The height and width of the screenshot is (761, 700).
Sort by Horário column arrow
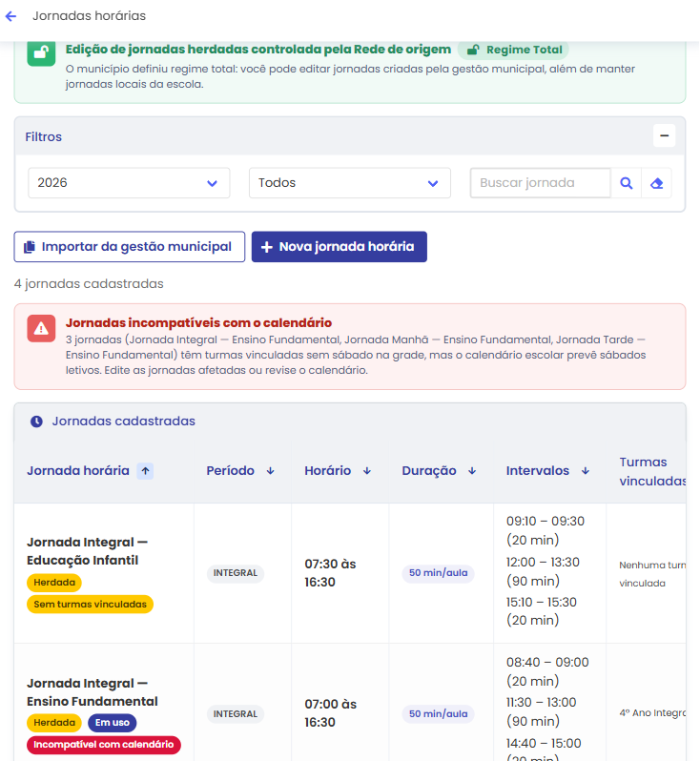click(367, 471)
